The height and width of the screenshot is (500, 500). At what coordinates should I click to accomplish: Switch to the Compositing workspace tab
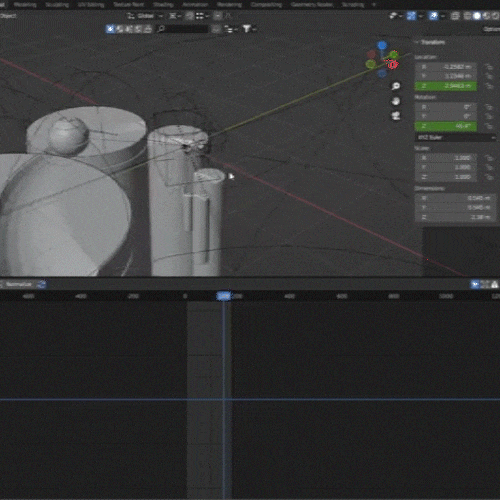coord(266,5)
